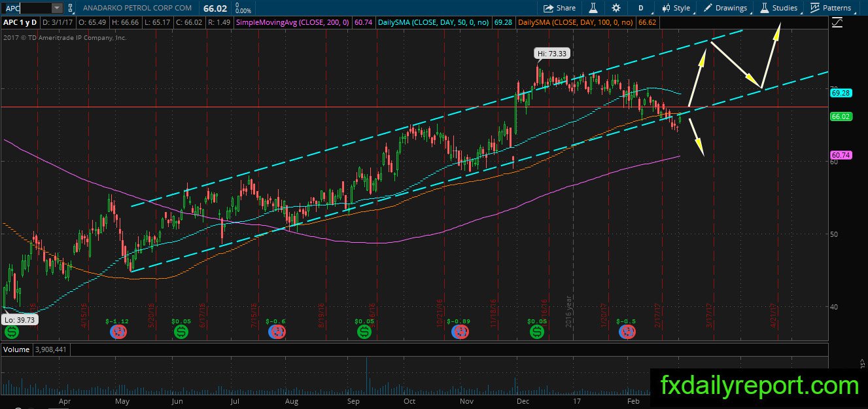The width and height of the screenshot is (868, 409).
Task: Click the Sep label on the time axis
Action: [x=353, y=400]
